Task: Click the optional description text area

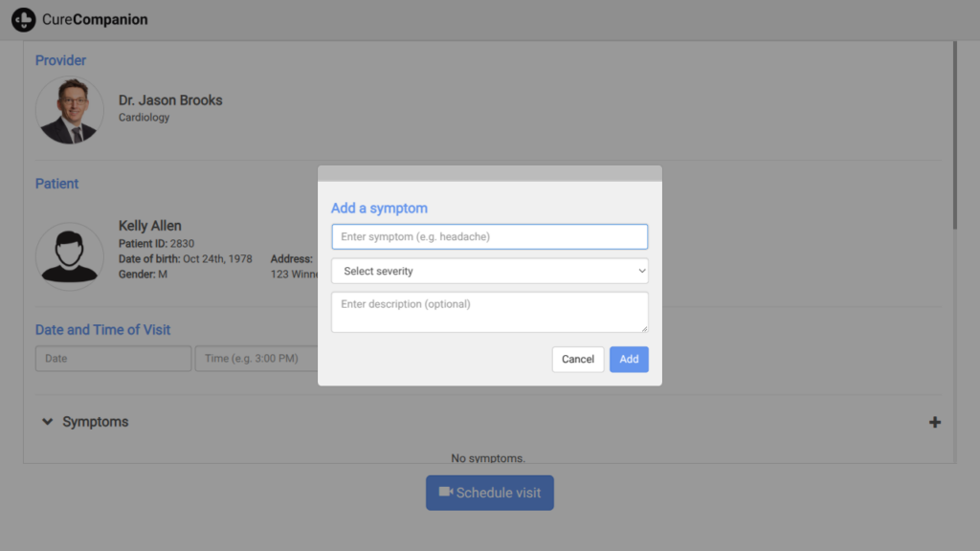Action: 489,312
